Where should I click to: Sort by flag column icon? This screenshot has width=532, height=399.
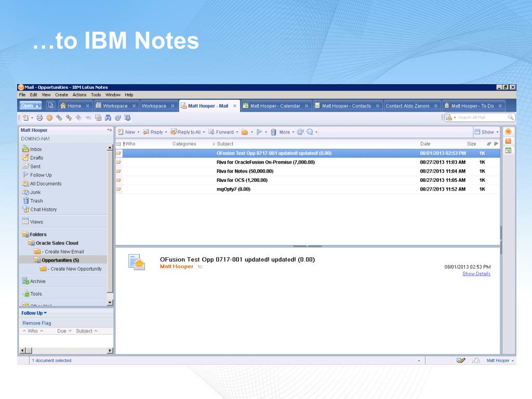(x=496, y=144)
